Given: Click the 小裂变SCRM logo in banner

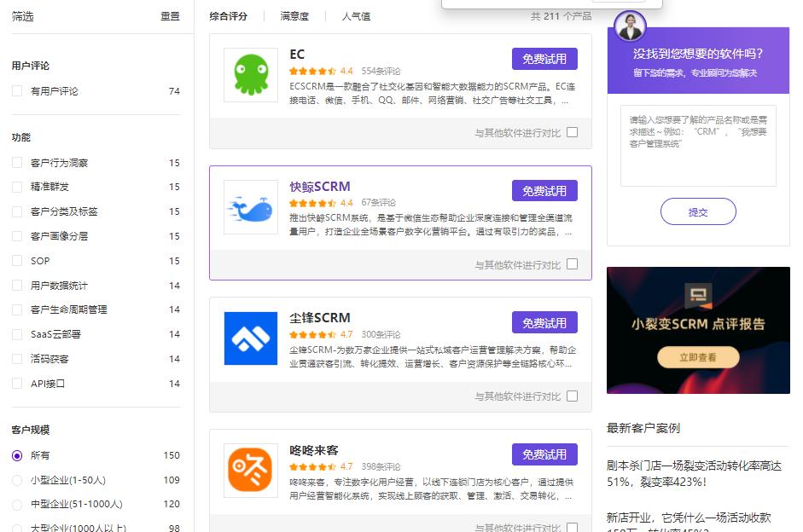Looking at the screenshot, I should tap(699, 297).
